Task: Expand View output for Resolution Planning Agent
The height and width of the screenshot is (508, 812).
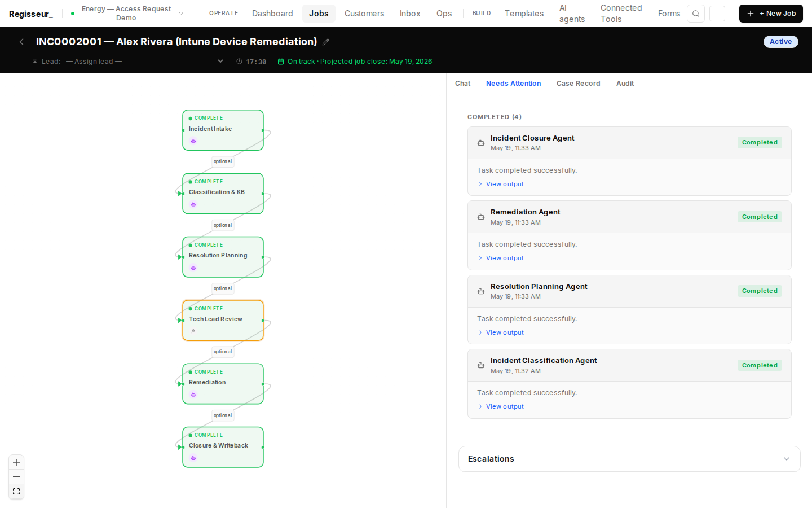Action: (x=501, y=332)
